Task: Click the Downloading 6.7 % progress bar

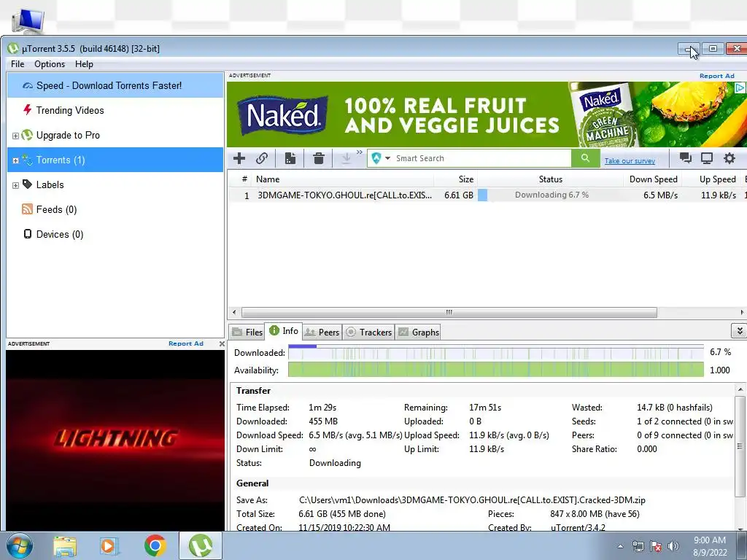Action: pos(550,195)
